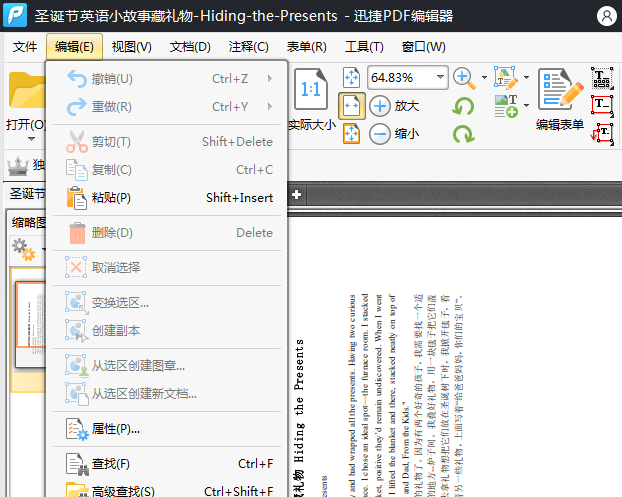Open the 工具(T) menu
The width and height of the screenshot is (622, 497).
tap(364, 47)
